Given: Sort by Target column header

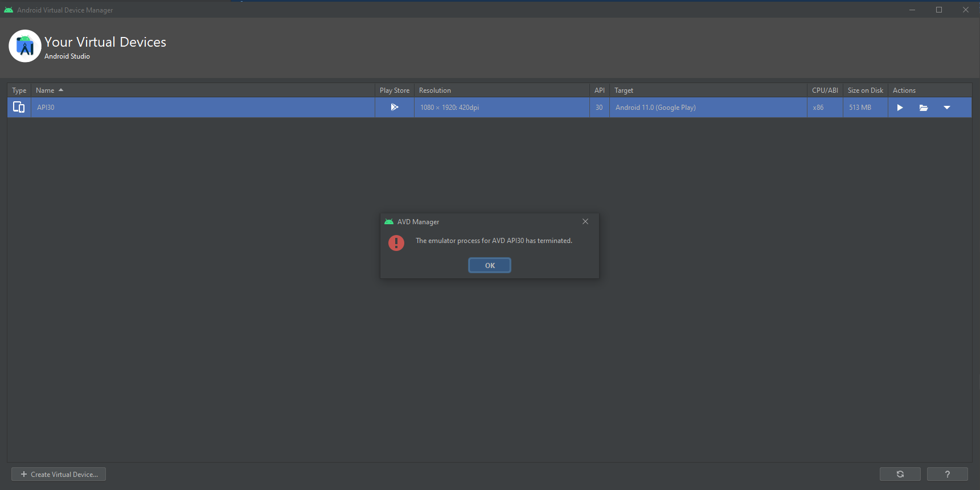Looking at the screenshot, I should coord(624,90).
